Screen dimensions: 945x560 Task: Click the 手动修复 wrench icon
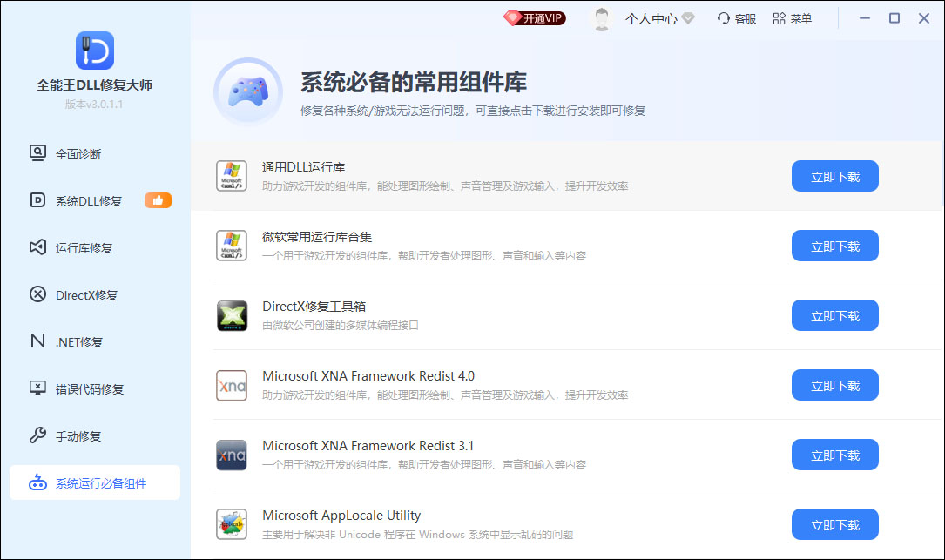tap(37, 435)
